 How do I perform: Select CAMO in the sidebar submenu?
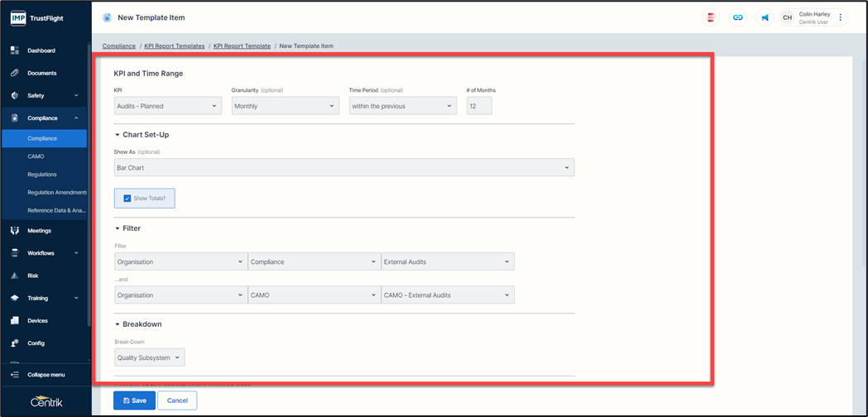tap(36, 156)
